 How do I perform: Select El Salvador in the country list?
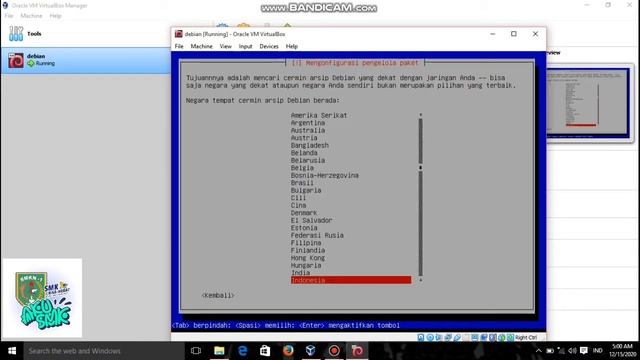[x=311, y=220]
